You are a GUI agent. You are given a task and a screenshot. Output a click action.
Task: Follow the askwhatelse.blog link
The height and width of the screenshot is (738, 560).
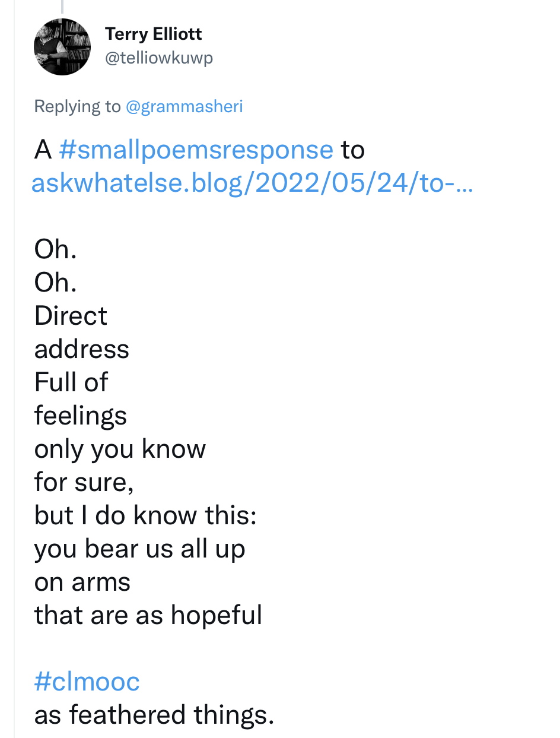(252, 183)
